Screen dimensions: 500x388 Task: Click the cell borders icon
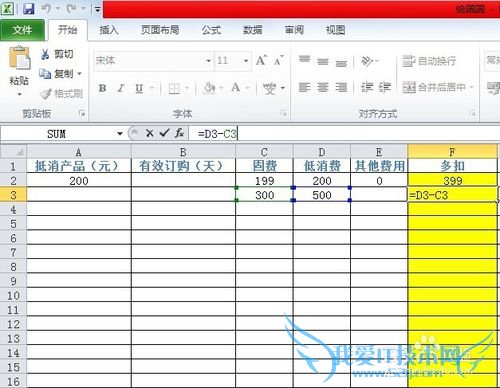pyautogui.click(x=174, y=89)
